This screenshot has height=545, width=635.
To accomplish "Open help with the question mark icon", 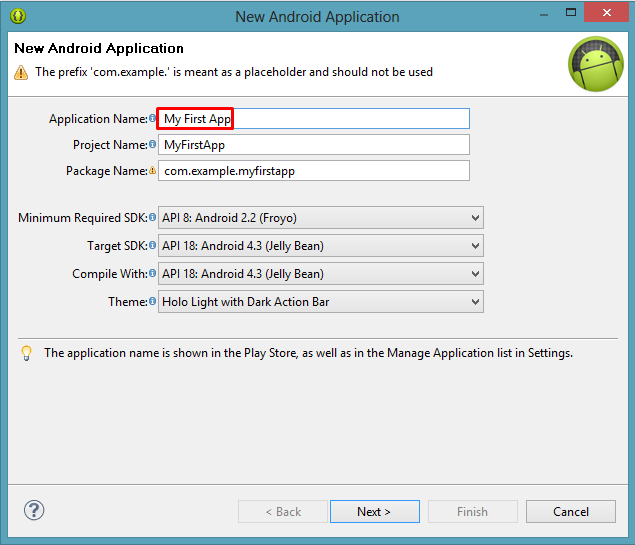I will coord(34,510).
